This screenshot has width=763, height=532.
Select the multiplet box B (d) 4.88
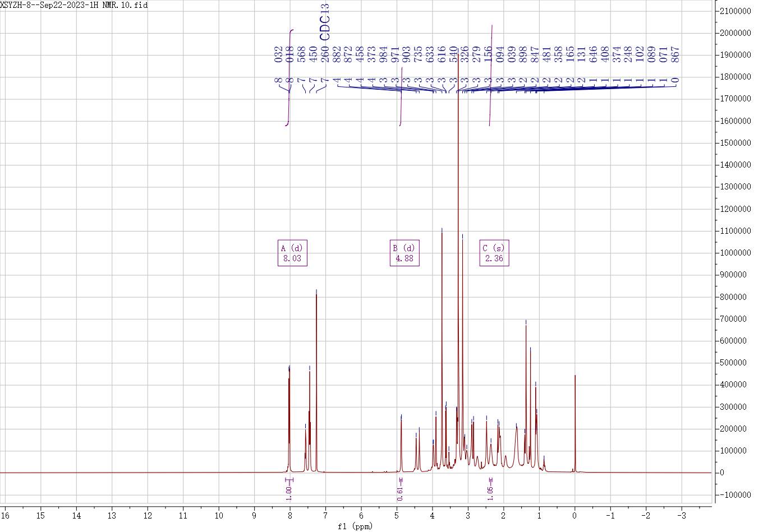pos(405,253)
